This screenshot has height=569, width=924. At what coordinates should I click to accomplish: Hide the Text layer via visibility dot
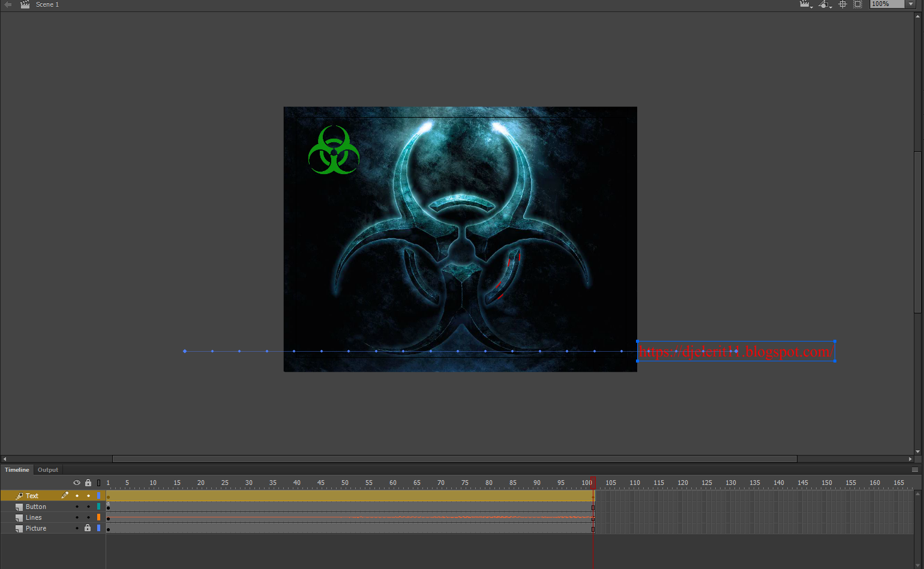click(77, 496)
